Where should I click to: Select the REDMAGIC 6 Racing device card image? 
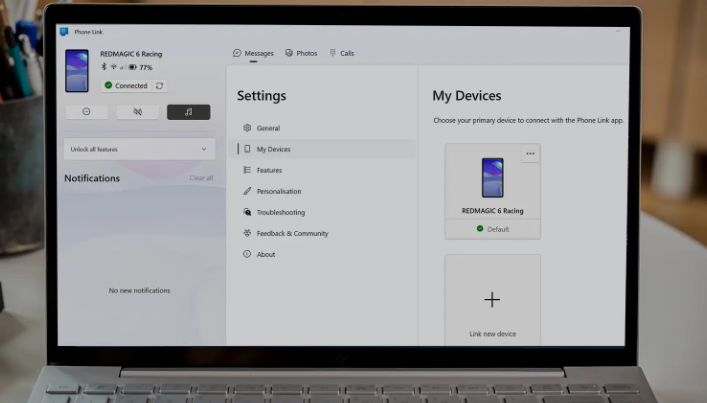492,178
